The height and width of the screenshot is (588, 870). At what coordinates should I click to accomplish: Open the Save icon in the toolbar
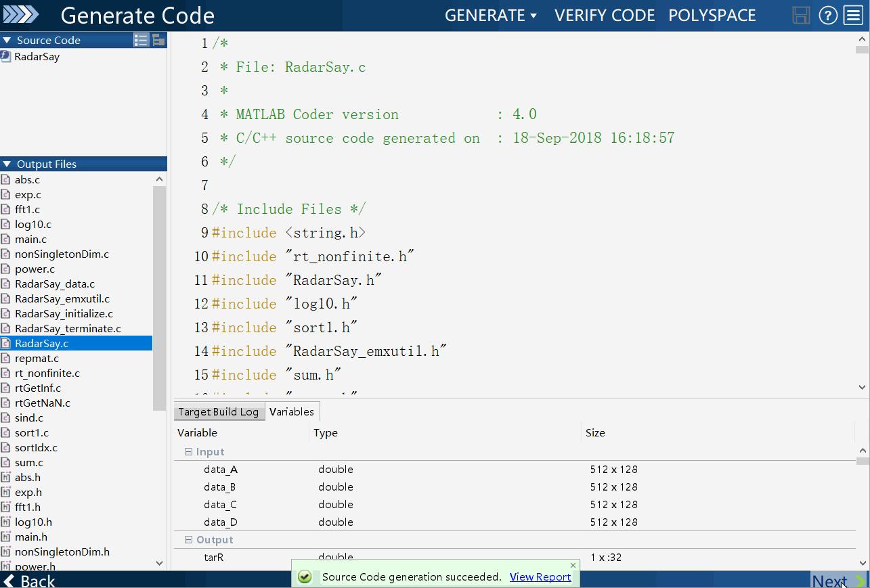pyautogui.click(x=800, y=15)
